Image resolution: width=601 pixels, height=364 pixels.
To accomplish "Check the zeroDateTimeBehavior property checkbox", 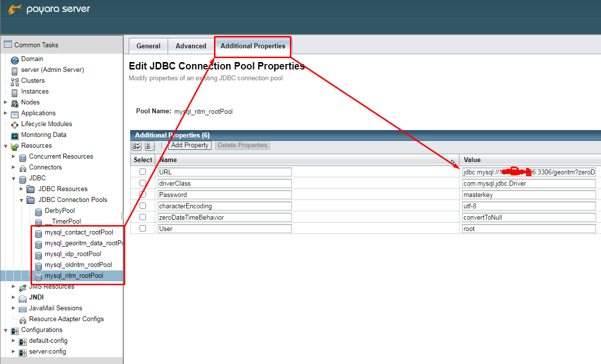I will (x=142, y=217).
